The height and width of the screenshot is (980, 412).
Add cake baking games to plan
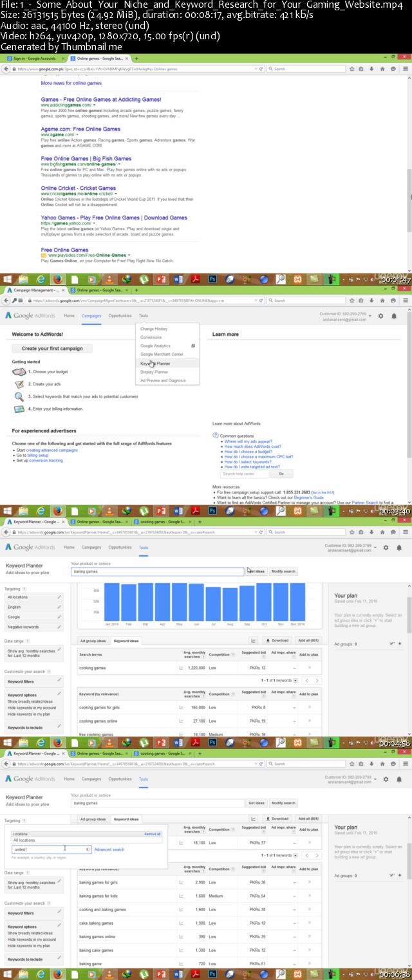(x=309, y=923)
